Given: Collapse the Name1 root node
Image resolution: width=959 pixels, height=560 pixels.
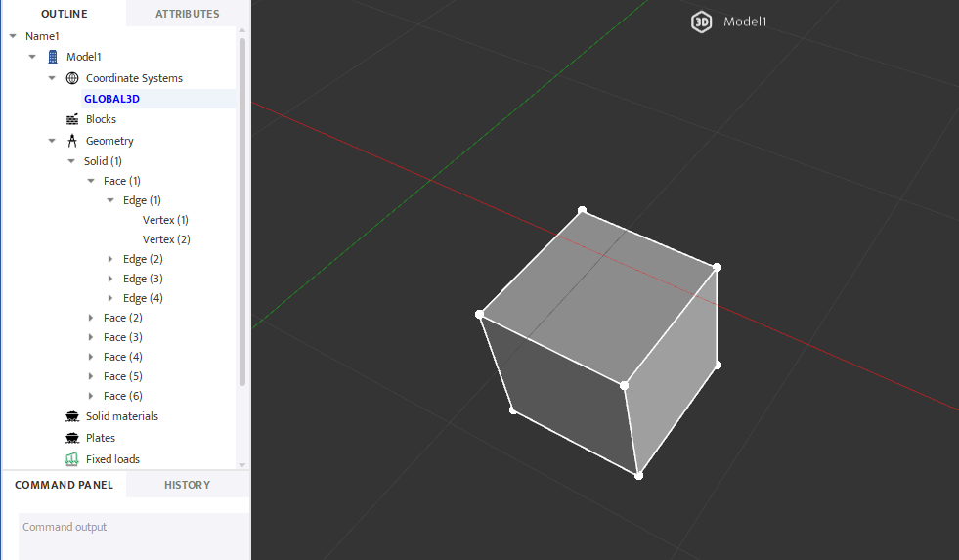Looking at the screenshot, I should point(13,36).
